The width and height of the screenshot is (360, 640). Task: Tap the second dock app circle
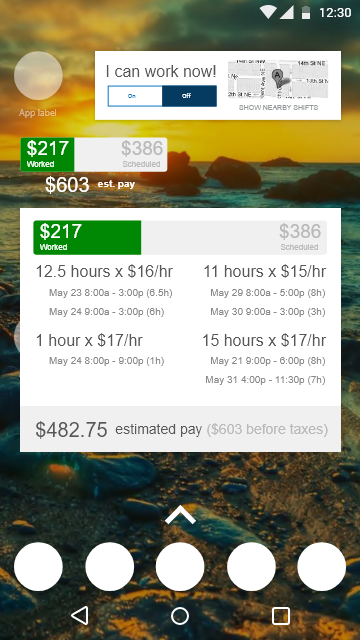[109, 567]
